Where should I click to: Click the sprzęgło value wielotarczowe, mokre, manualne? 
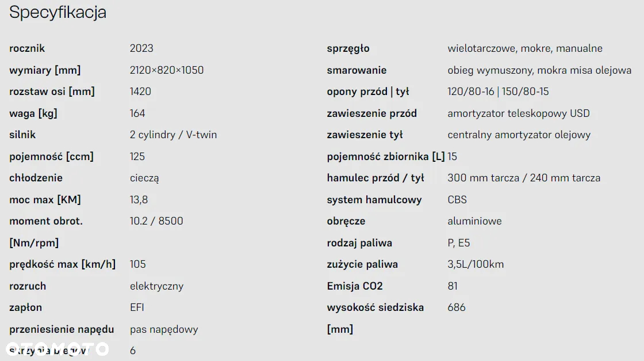click(525, 48)
